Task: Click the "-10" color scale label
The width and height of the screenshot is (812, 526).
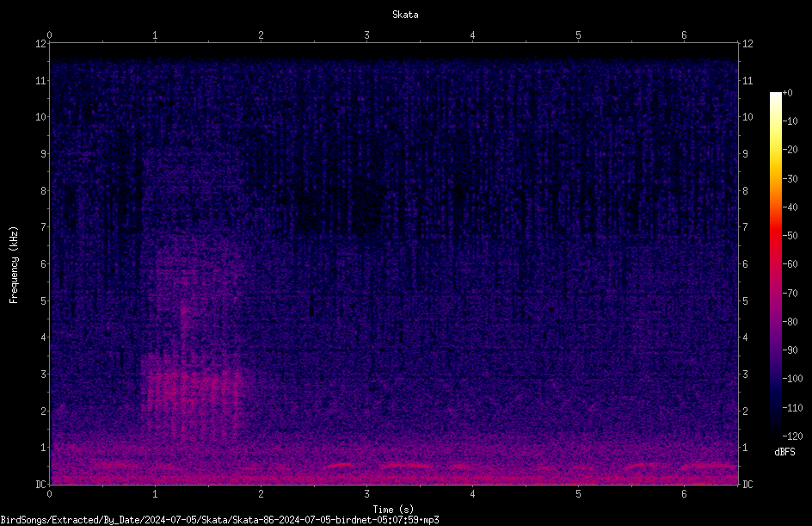Action: (x=790, y=121)
